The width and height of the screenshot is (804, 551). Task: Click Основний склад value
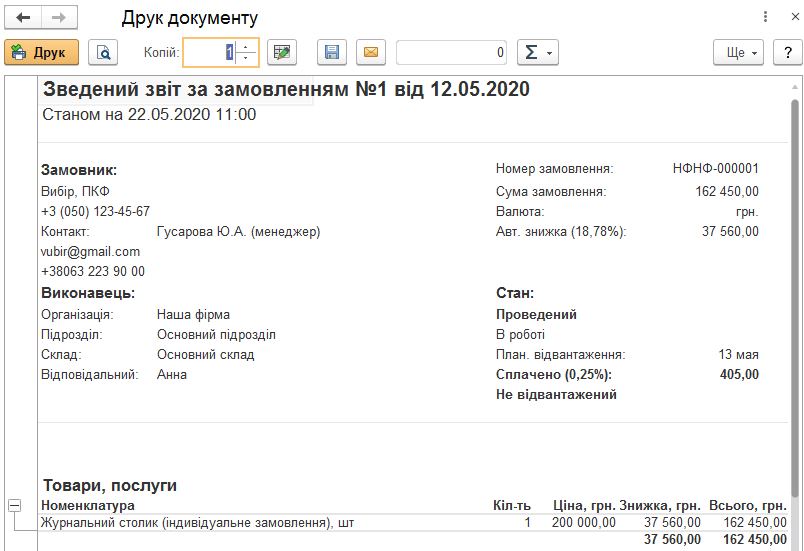point(206,355)
